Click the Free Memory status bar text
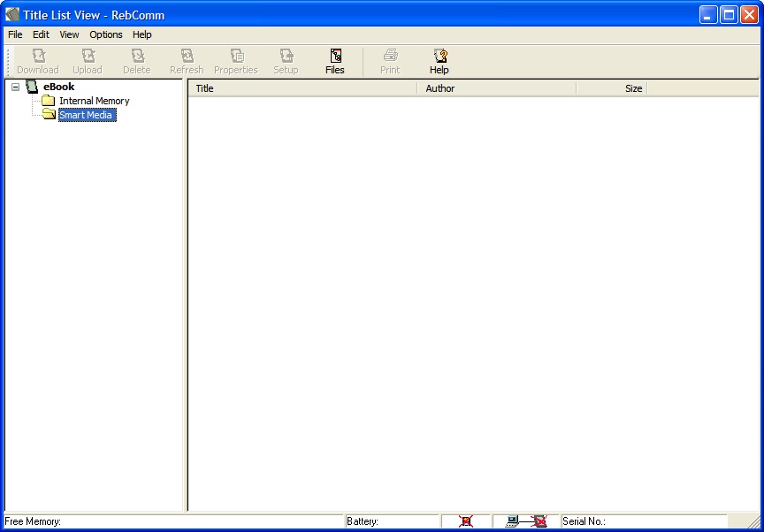Viewport: 764px width, 532px height. (33, 521)
